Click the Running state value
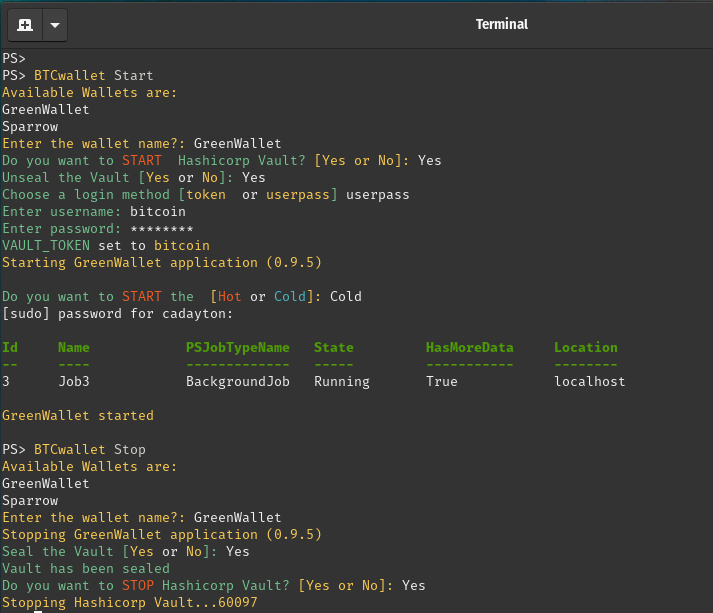 point(341,381)
